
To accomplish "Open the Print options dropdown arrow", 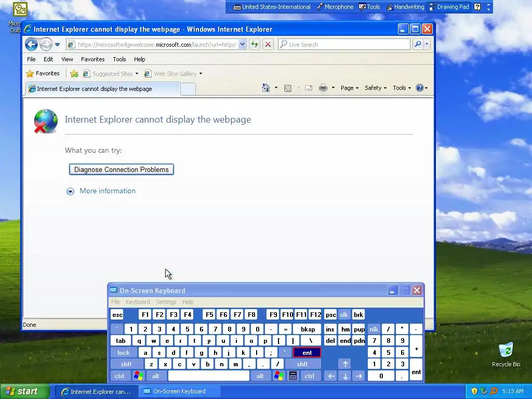I will (333, 88).
